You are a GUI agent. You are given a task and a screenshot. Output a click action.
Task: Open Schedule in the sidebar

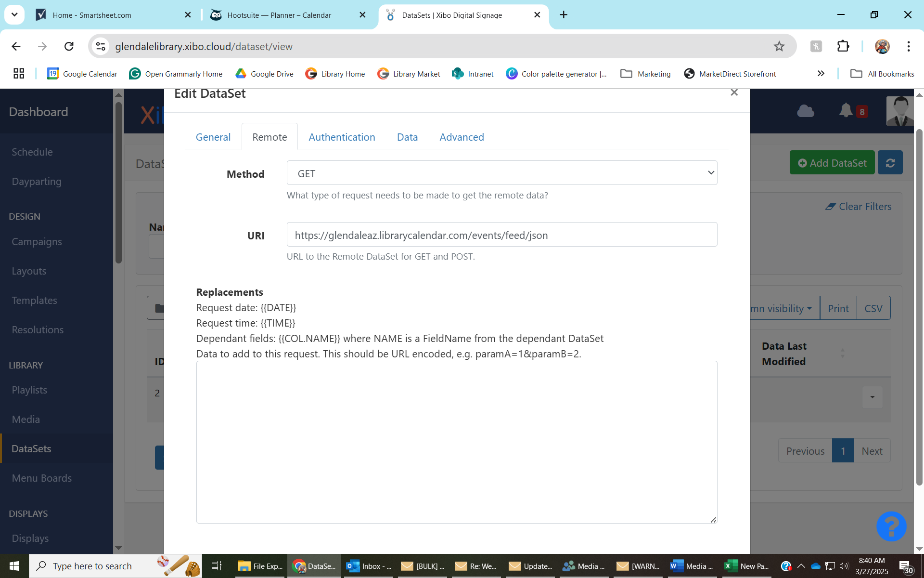pyautogui.click(x=32, y=152)
